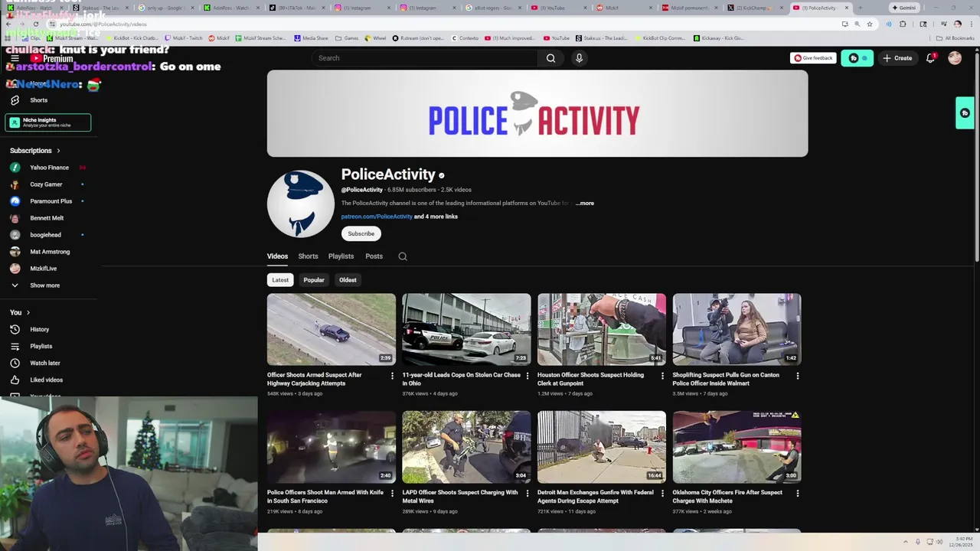
Task: Open the Cozy Gamer channel avatar
Action: coord(15,184)
